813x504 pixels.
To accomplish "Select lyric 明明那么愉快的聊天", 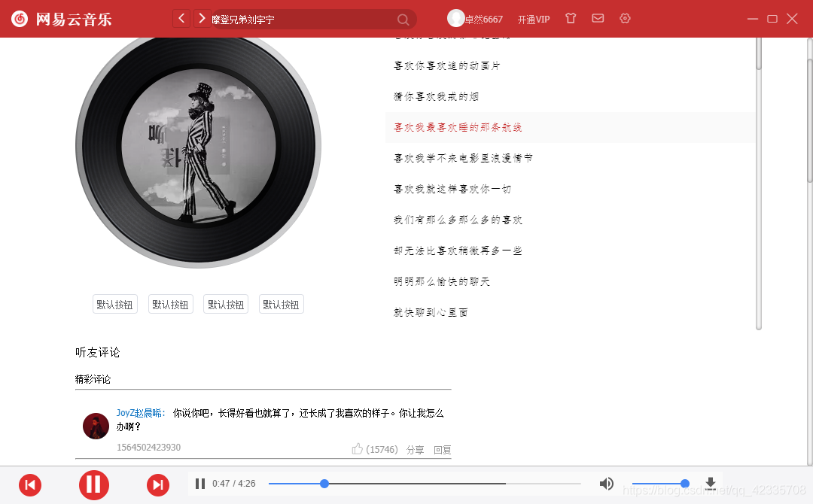I will [442, 281].
